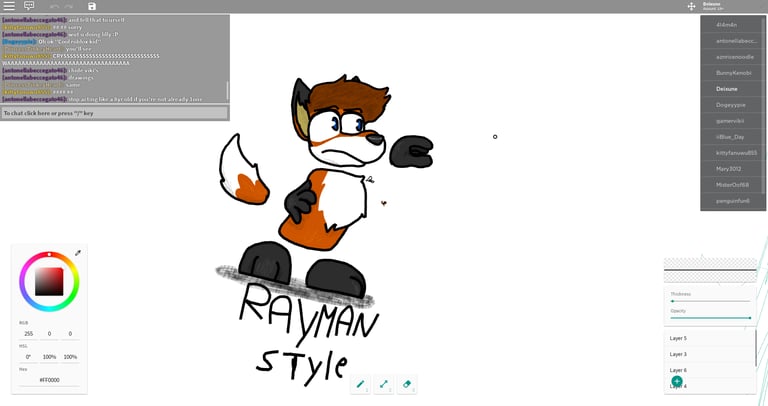Select user Deisune in player list
The width and height of the screenshot is (768, 406).
[x=733, y=89]
